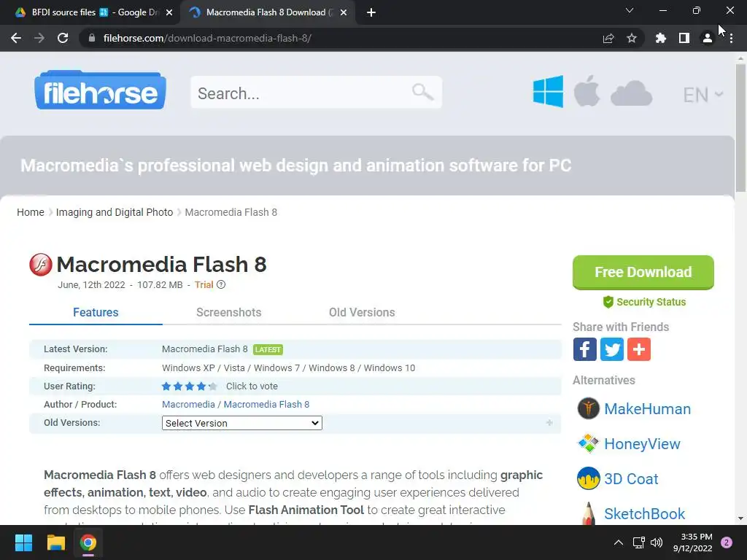Close the BFDI source files tab
This screenshot has height=560, width=747.
169,12
